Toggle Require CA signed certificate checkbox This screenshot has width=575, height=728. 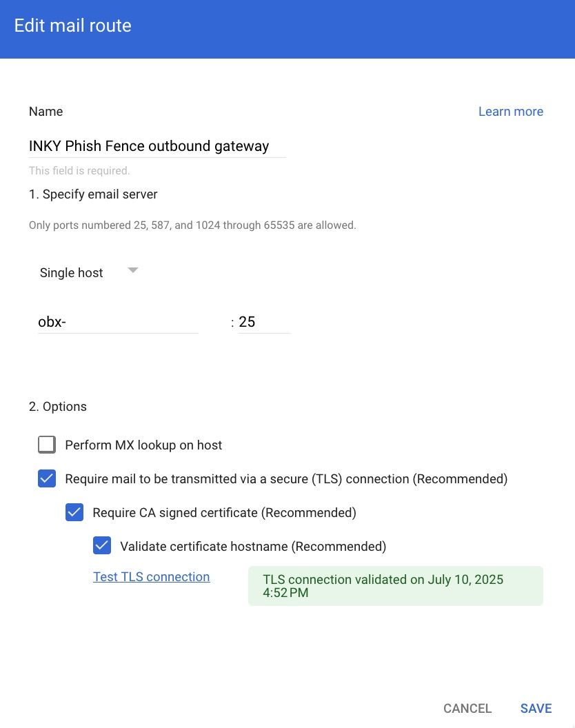[74, 512]
